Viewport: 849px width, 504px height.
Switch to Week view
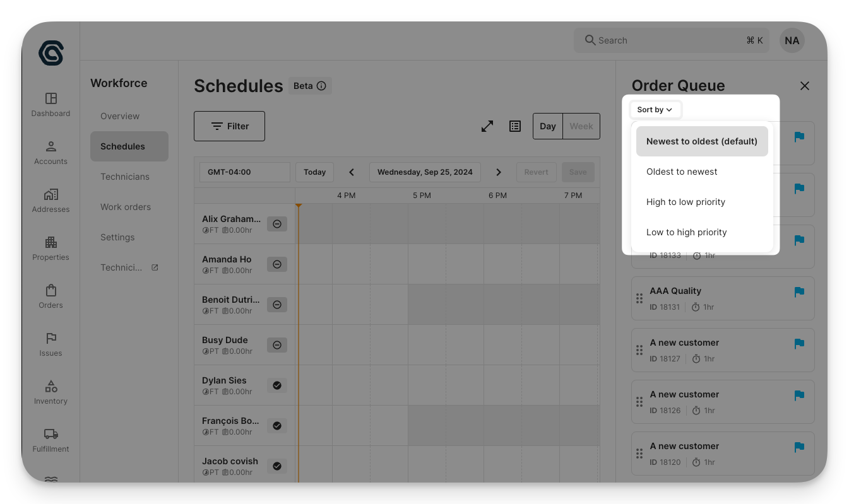coord(581,126)
